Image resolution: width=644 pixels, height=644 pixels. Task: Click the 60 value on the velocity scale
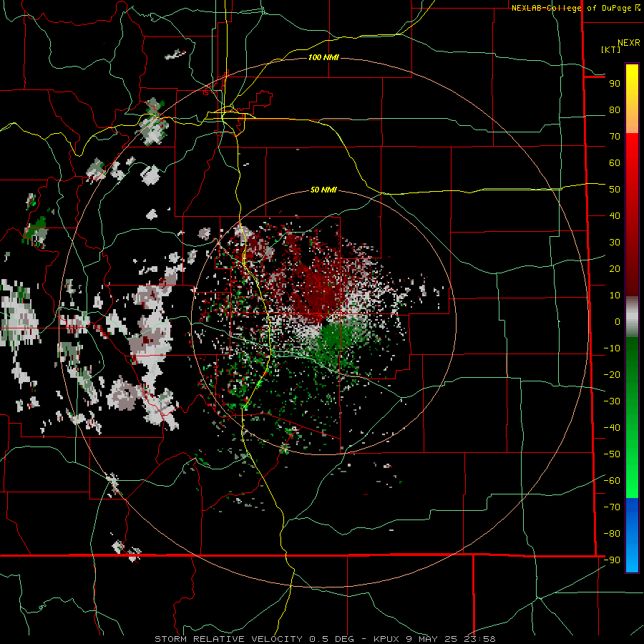(x=615, y=163)
